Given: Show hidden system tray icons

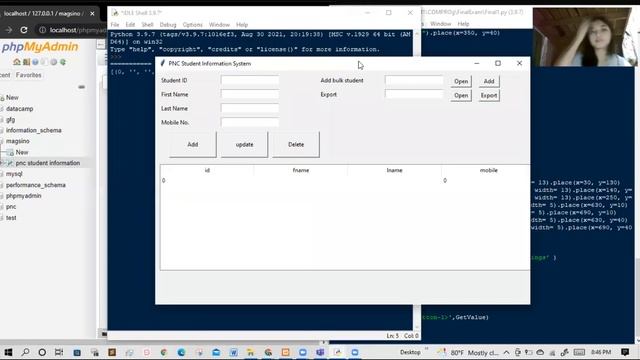Looking at the screenshot, I should click(x=507, y=352).
